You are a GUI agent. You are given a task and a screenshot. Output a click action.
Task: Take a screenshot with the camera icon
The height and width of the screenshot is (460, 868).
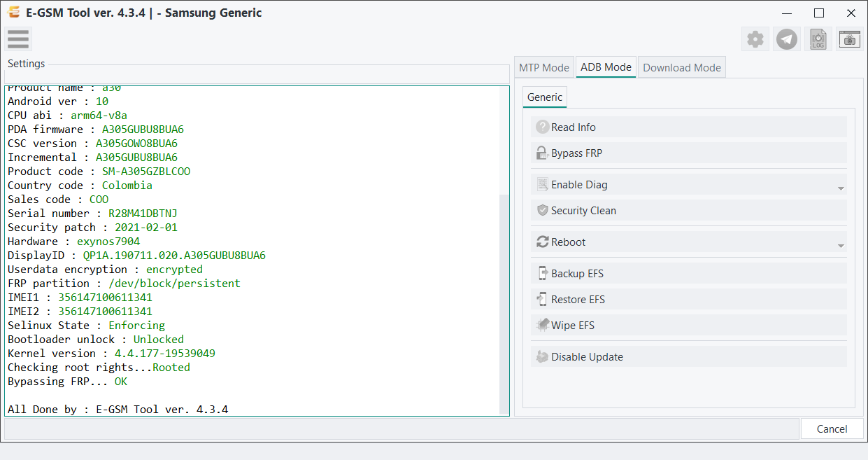click(x=850, y=39)
